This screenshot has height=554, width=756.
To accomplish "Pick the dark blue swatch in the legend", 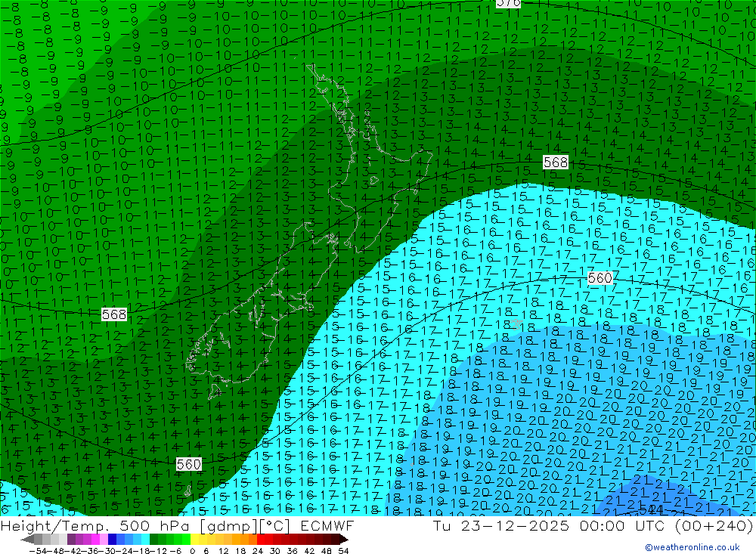I will click(x=112, y=540).
